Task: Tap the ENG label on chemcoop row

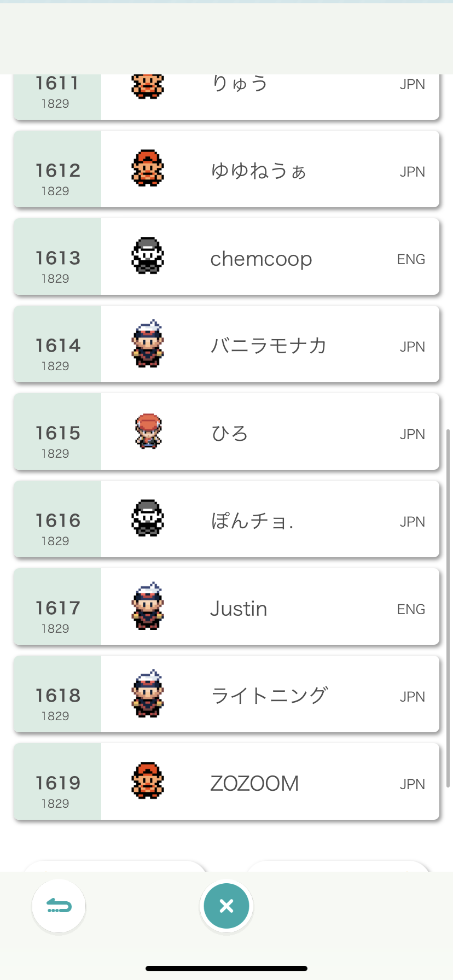Action: [411, 259]
